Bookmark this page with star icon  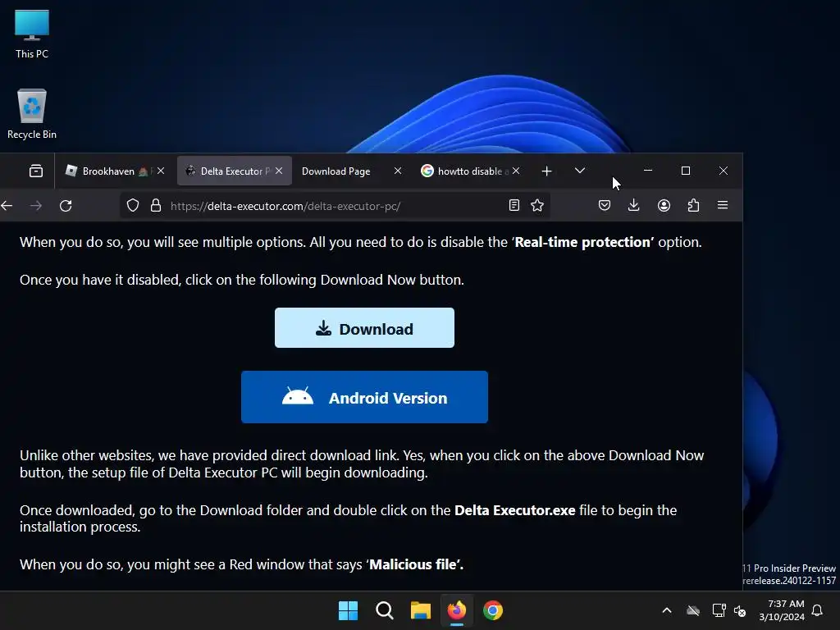click(537, 206)
